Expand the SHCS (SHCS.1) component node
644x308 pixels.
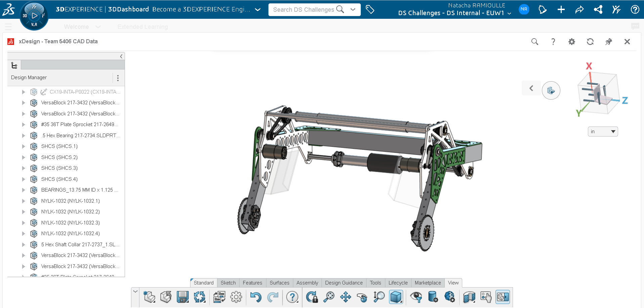point(23,146)
